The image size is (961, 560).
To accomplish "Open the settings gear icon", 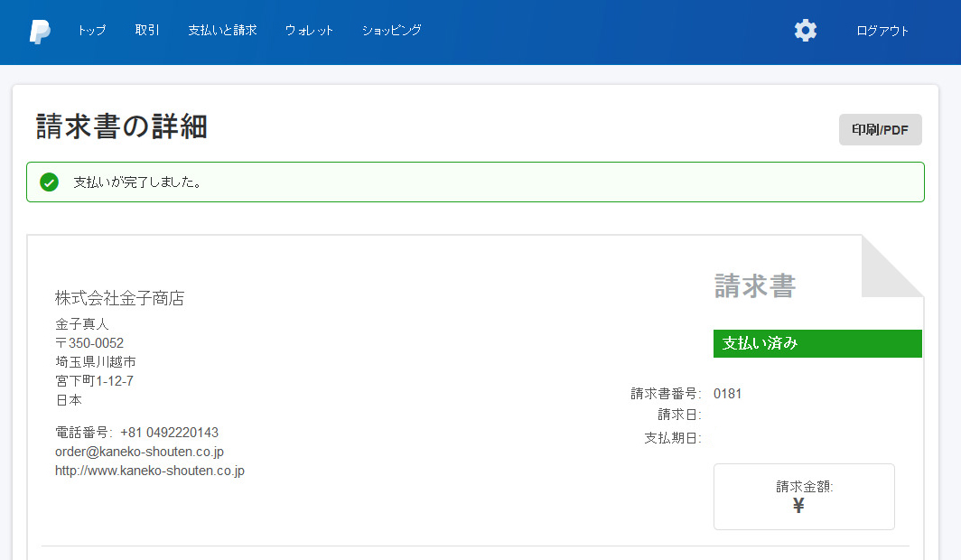I will [x=805, y=30].
